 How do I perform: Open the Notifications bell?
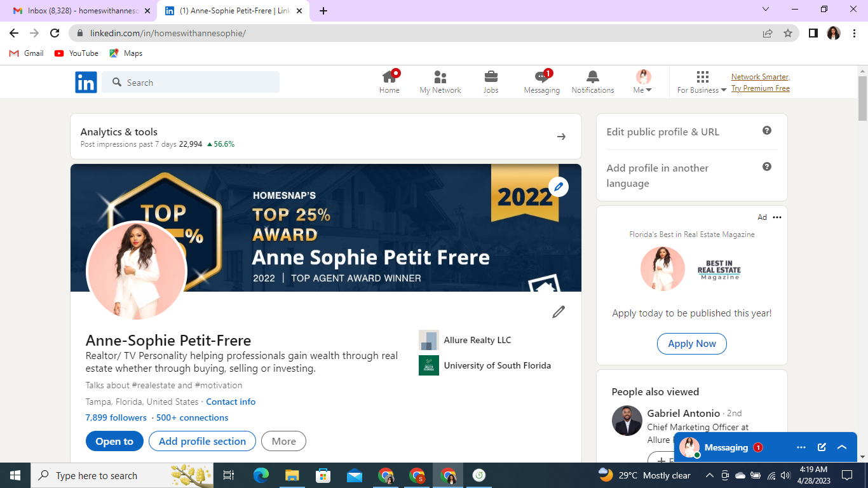592,77
